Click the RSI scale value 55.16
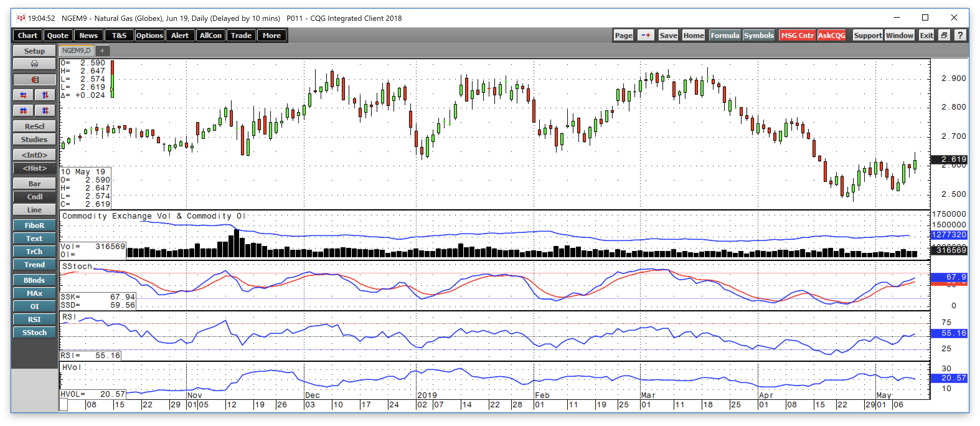The image size is (980, 426). [x=949, y=333]
